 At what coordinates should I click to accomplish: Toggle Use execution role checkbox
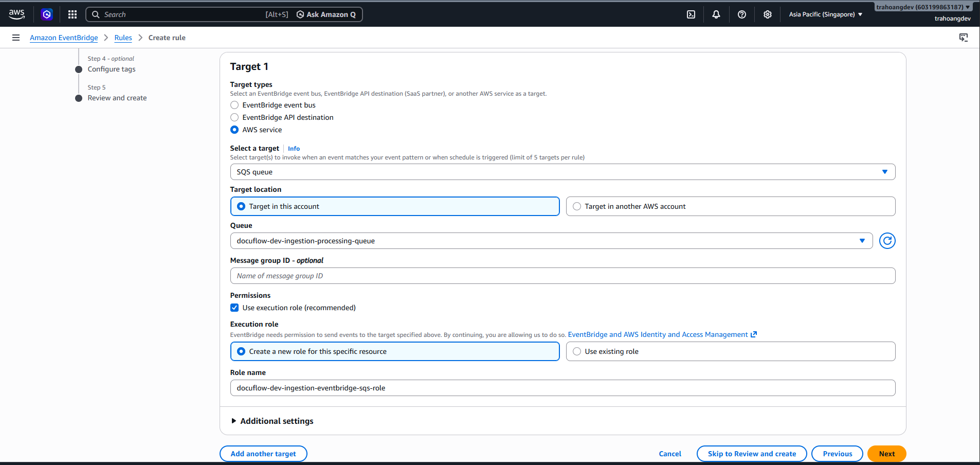234,308
